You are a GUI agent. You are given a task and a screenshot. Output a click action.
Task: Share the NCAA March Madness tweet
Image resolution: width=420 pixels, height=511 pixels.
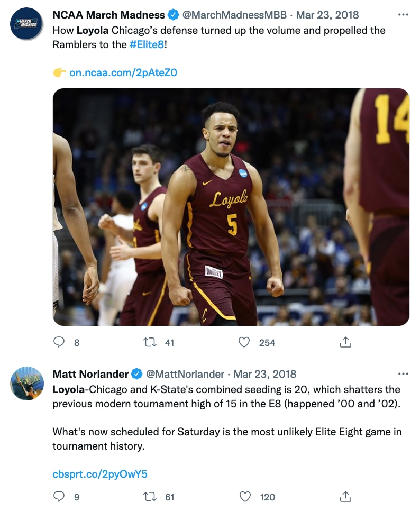tap(345, 343)
